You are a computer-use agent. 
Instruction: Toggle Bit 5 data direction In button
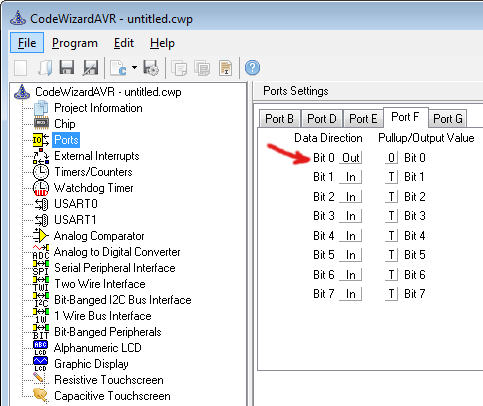(351, 255)
